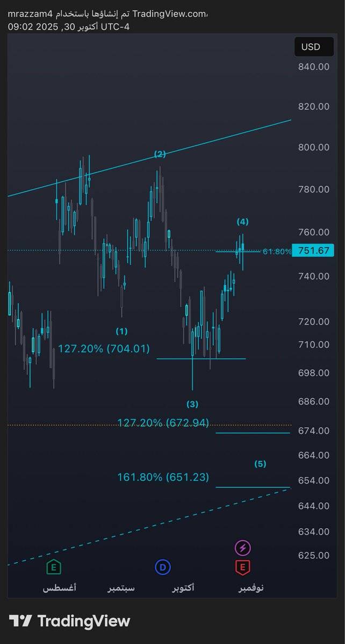Click the wave label (5)

point(261,464)
